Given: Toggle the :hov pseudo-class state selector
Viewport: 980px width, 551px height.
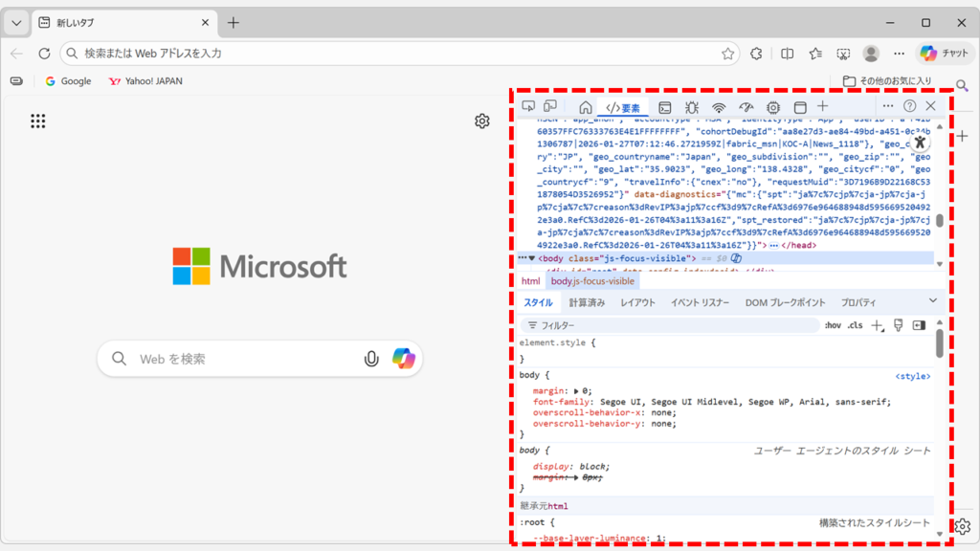Looking at the screenshot, I should tap(832, 325).
